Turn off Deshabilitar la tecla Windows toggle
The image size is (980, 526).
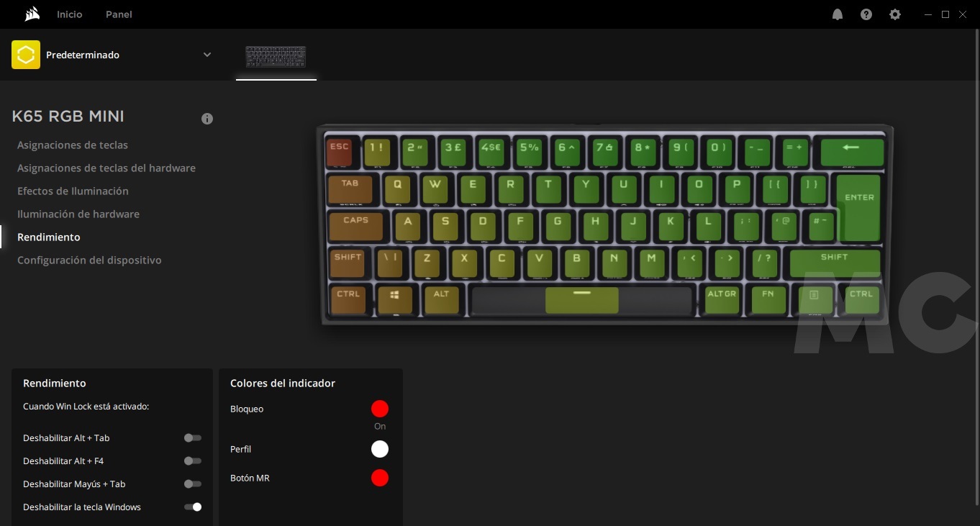point(192,507)
